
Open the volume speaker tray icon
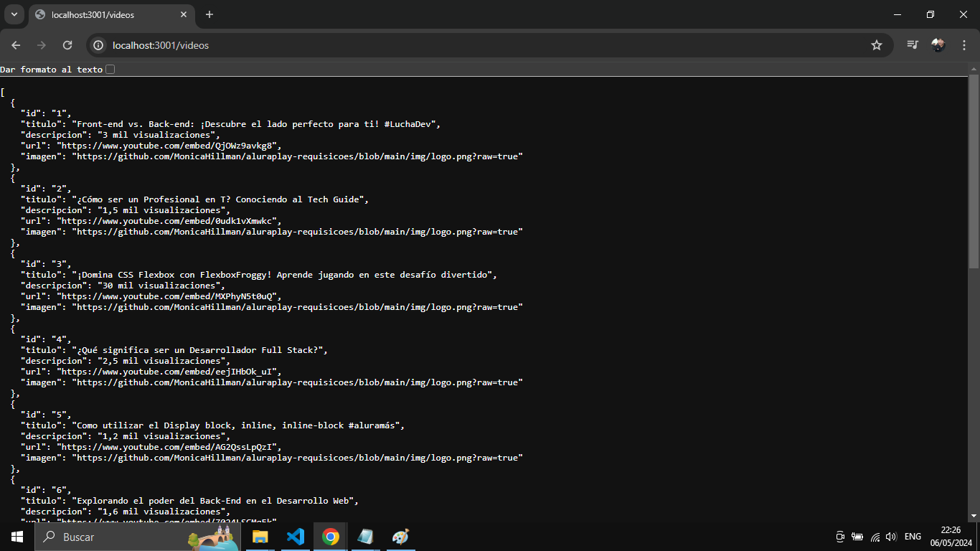pyautogui.click(x=891, y=537)
